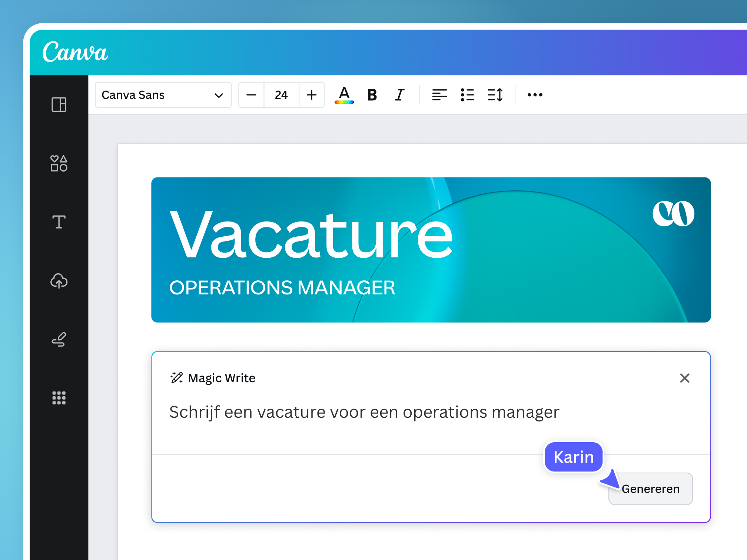The width and height of the screenshot is (747, 560).
Task: Increase font size with plus button
Action: [x=312, y=95]
